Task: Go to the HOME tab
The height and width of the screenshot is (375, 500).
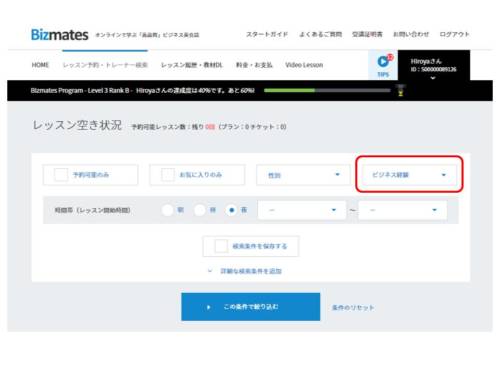Action: (40, 65)
